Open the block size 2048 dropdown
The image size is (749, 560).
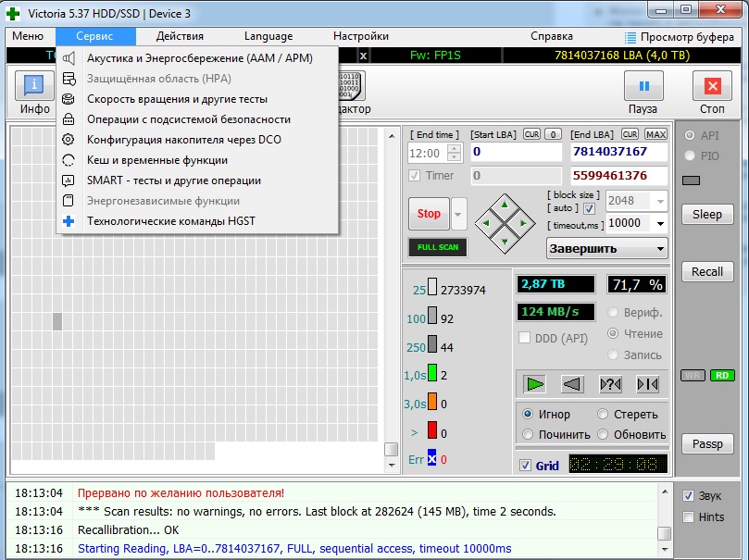(660, 201)
